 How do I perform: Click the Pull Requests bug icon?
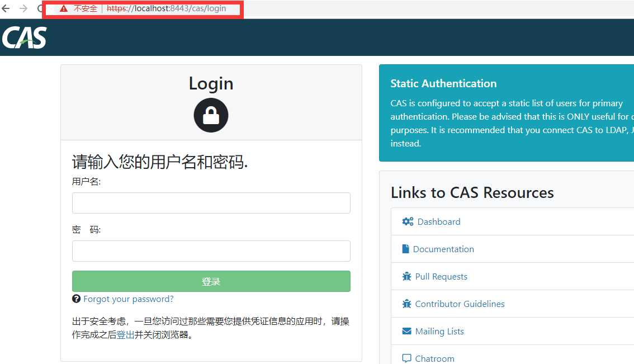click(x=407, y=276)
